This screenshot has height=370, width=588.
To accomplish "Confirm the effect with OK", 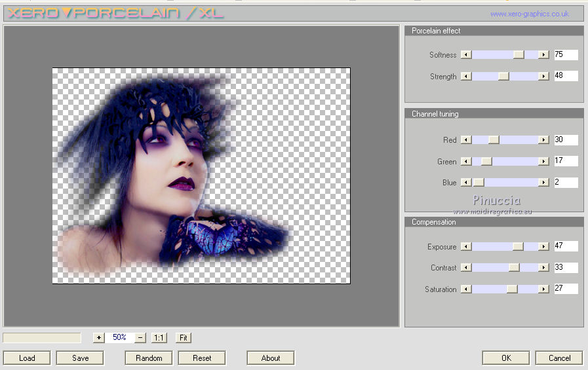I will [x=506, y=358].
